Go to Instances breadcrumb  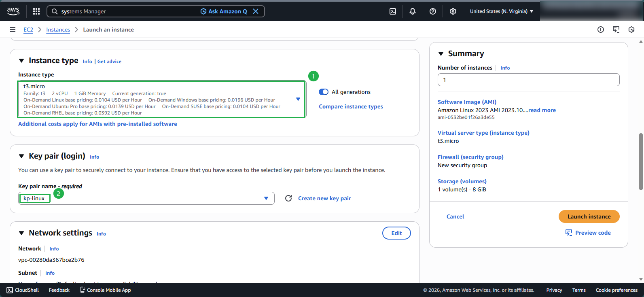(x=58, y=30)
